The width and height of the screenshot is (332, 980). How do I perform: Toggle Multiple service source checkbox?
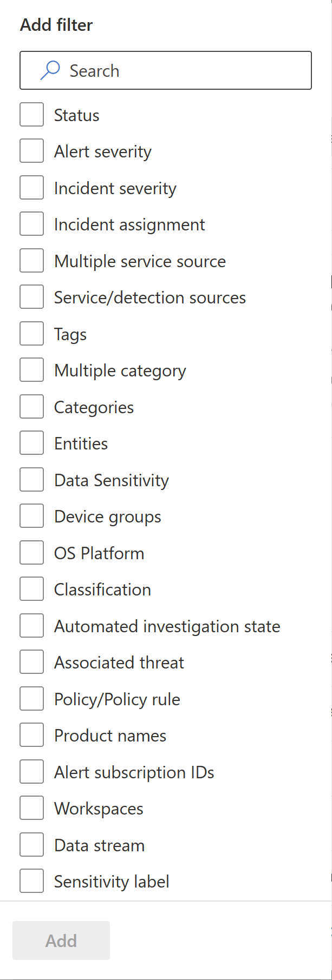pos(32,261)
